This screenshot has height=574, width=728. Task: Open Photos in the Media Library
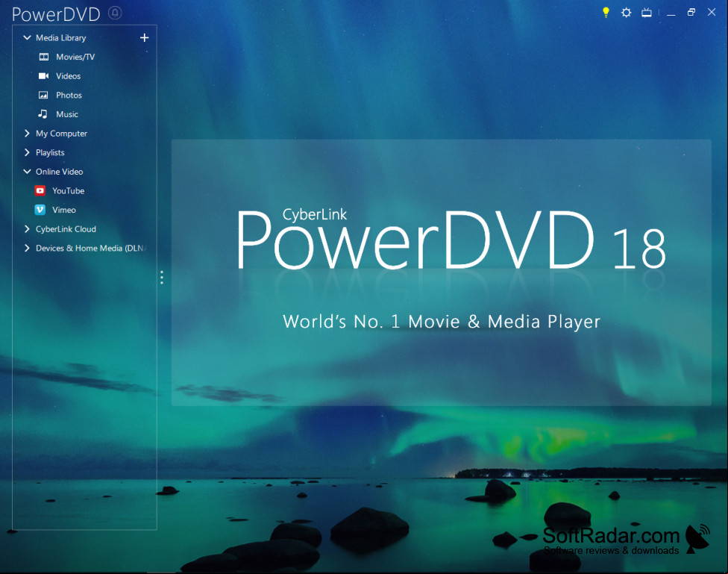69,95
